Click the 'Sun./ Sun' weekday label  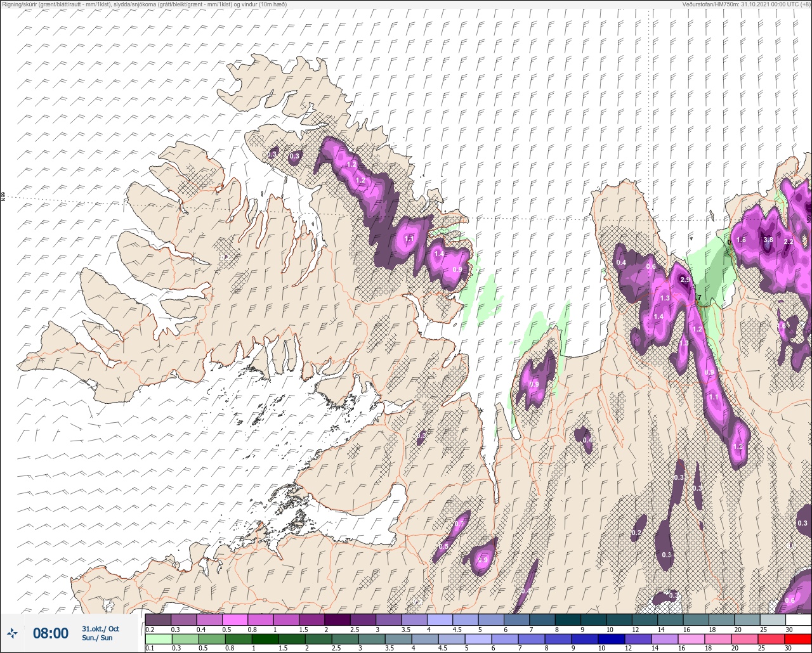click(97, 638)
